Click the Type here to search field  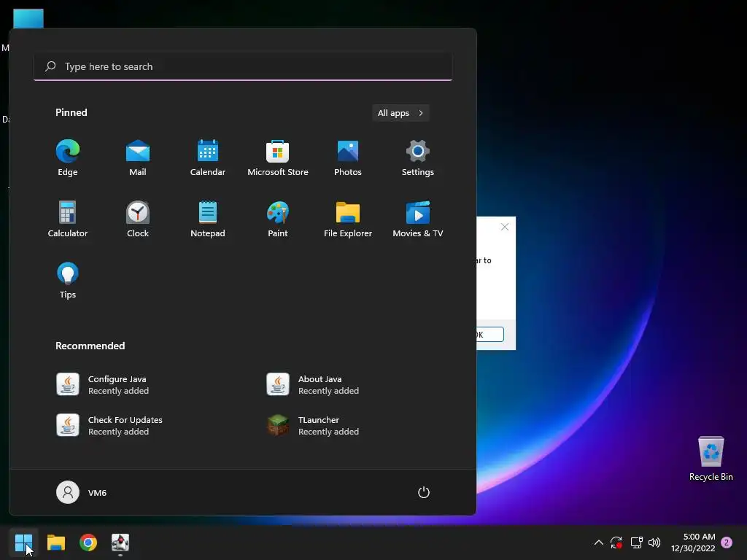coord(243,66)
